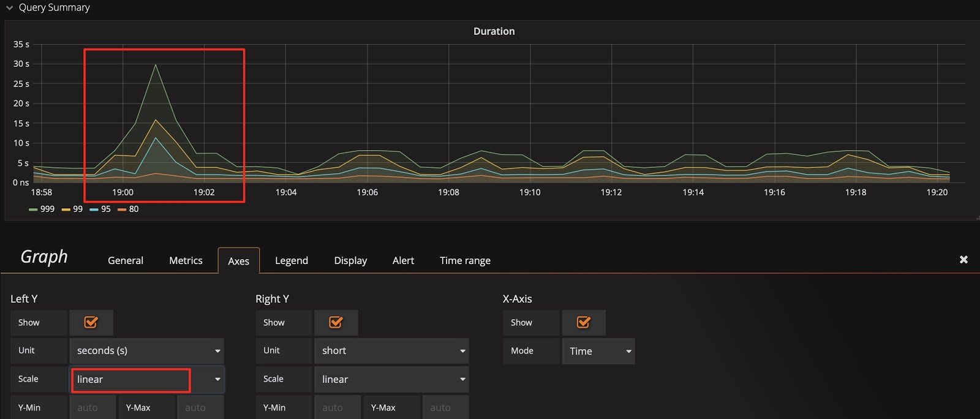The width and height of the screenshot is (980, 419).
Task: Expand the Right Y Scale dropdown
Action: click(392, 380)
